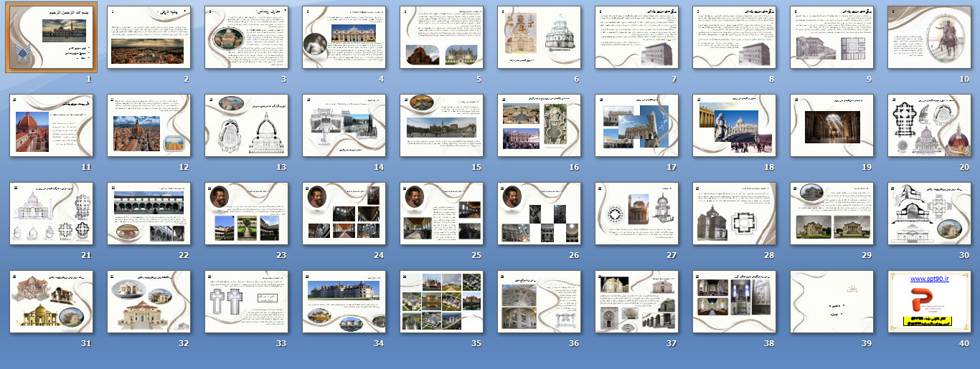The image size is (980, 369).
Task: Select slide 22 thumbnail
Action: (x=149, y=214)
